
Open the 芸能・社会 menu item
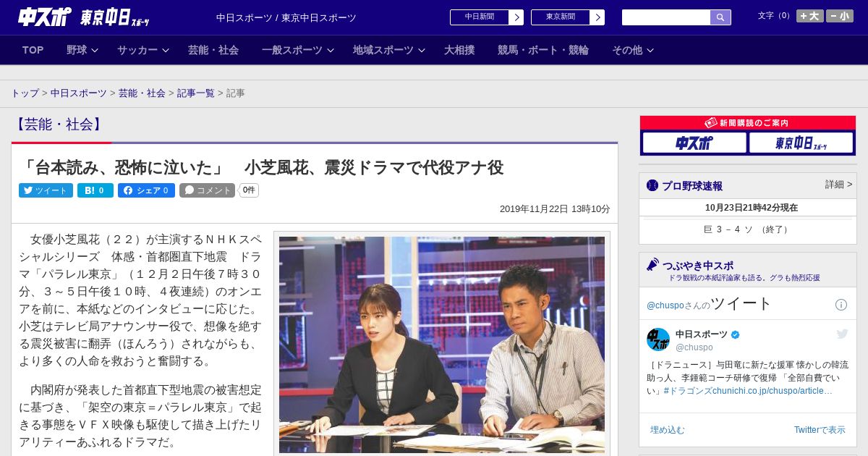coord(213,50)
